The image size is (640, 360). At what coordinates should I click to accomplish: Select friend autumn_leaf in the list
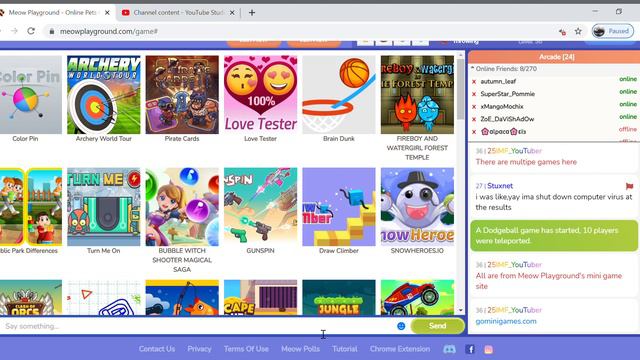click(498, 82)
